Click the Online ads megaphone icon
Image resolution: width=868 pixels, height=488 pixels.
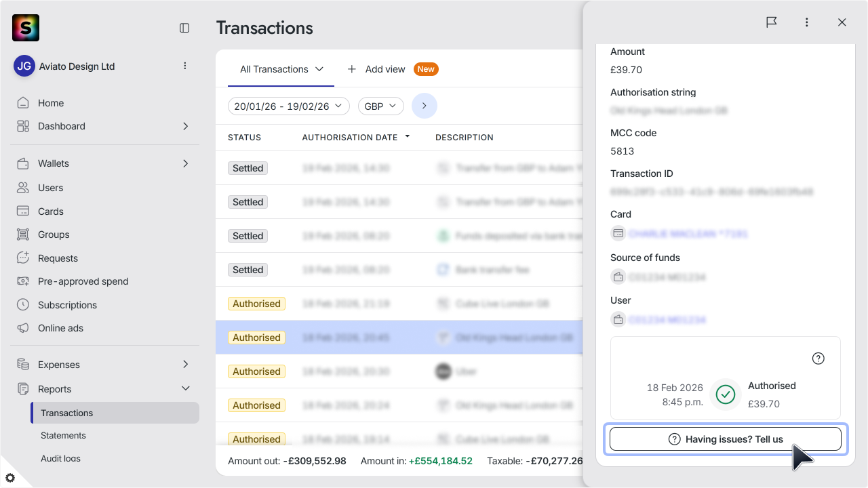[x=23, y=328]
